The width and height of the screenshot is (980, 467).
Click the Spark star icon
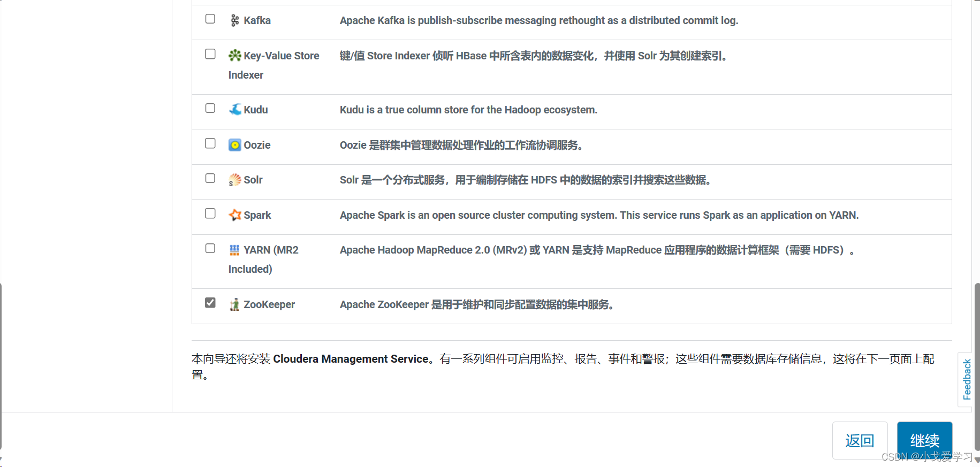tap(235, 215)
